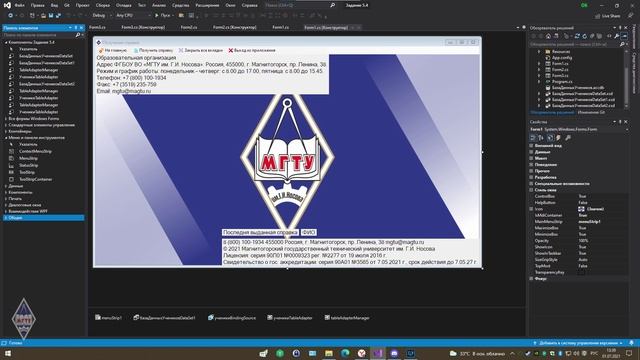Viewport: 640px width, 360px height.
Task: Select the MenuStrip toolbox item
Action: (28, 158)
